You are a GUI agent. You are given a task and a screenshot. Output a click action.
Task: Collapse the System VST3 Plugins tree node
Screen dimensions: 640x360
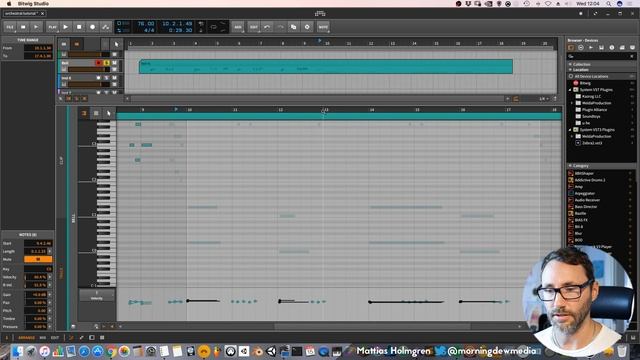(x=570, y=129)
